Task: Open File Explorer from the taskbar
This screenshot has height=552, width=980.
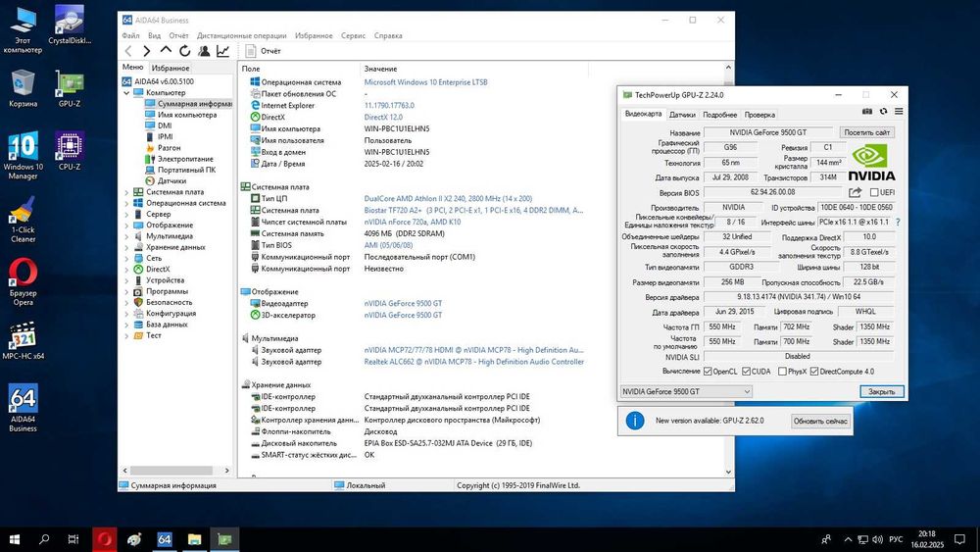Action: point(194,539)
